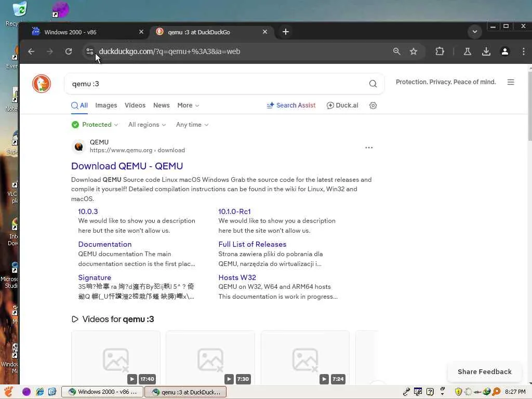
Task: Open the 10.0.3 sitelink
Action: click(88, 212)
